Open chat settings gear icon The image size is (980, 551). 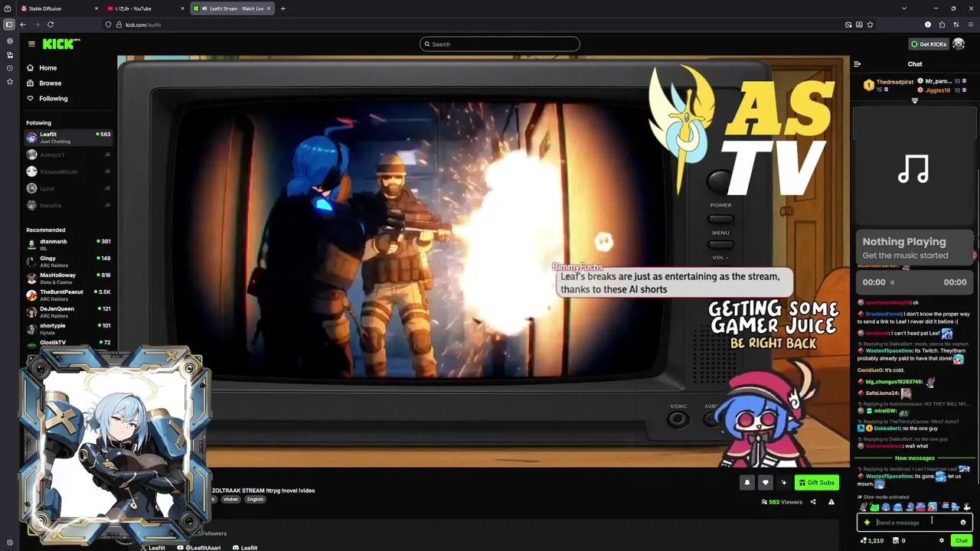[942, 540]
